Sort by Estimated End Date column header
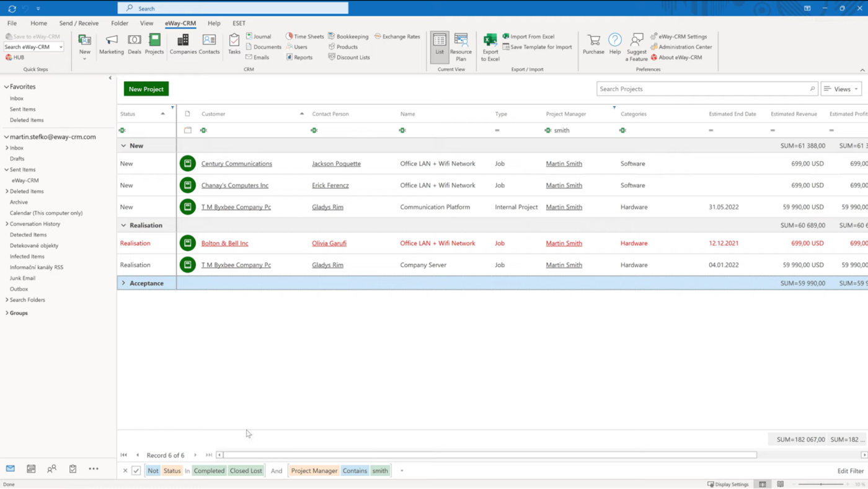Image resolution: width=868 pixels, height=489 pixels. 732,114
